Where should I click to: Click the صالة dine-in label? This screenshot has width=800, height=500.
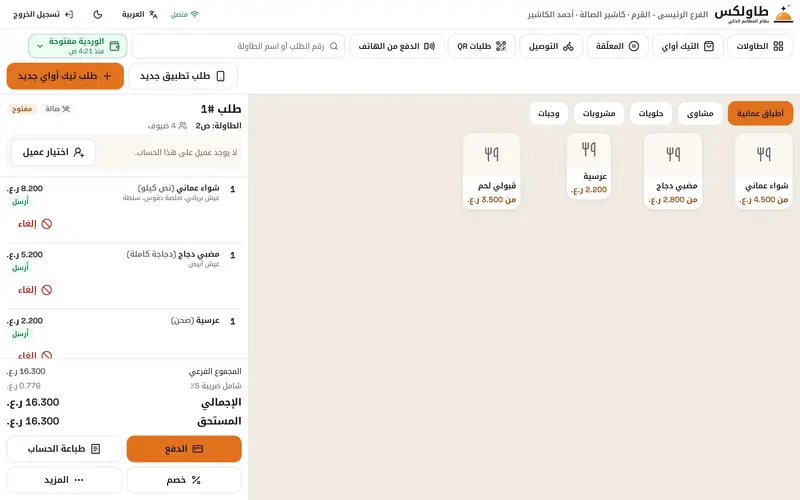(57, 109)
